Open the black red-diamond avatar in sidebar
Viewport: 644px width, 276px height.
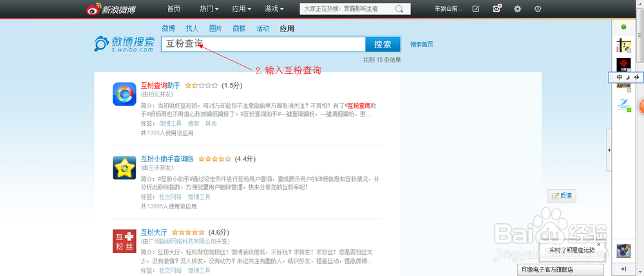[x=624, y=65]
